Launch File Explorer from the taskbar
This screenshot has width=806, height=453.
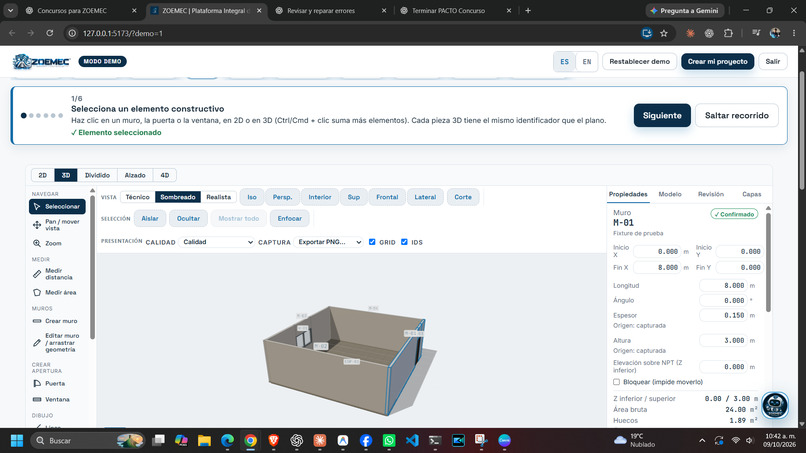204,441
